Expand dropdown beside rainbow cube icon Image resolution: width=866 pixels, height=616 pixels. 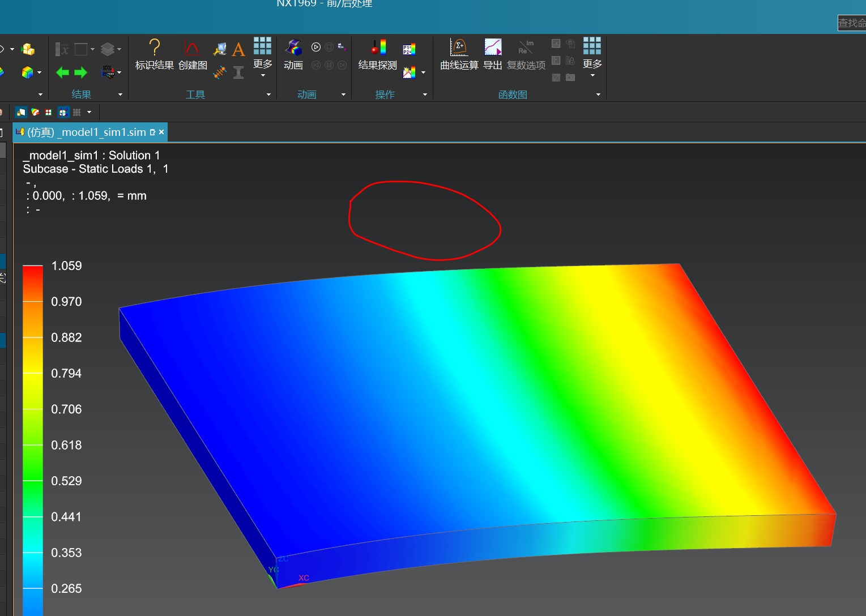pyautogui.click(x=39, y=72)
